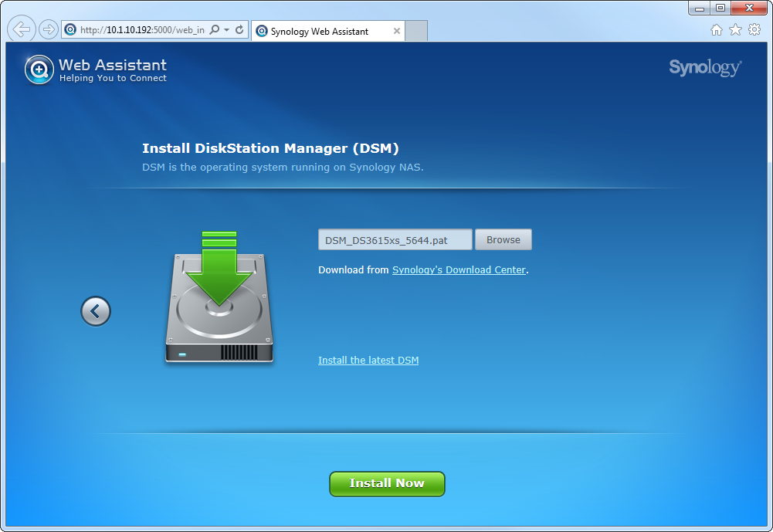Click the browser back arrow button

[22, 29]
